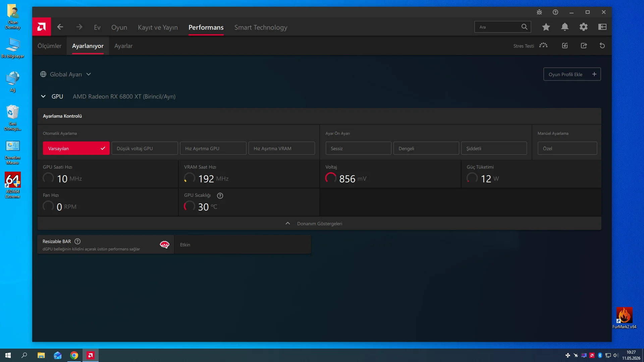Open Outlook from the taskbar
This screenshot has height=362, width=644.
point(58,355)
